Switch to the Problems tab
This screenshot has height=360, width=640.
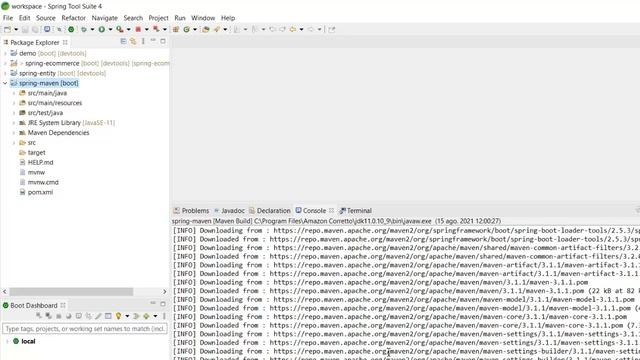pyautogui.click(x=191, y=211)
